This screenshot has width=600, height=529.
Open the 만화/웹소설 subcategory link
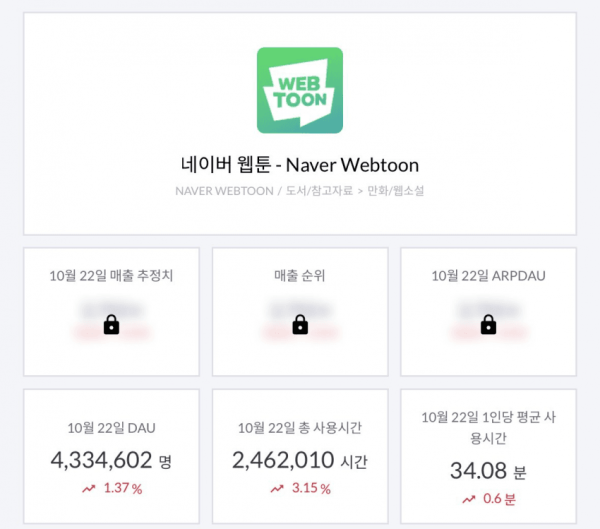click(x=396, y=190)
